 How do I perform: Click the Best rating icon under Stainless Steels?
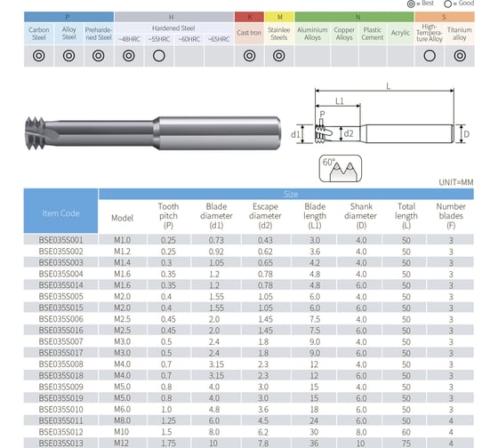pyautogui.click(x=279, y=56)
